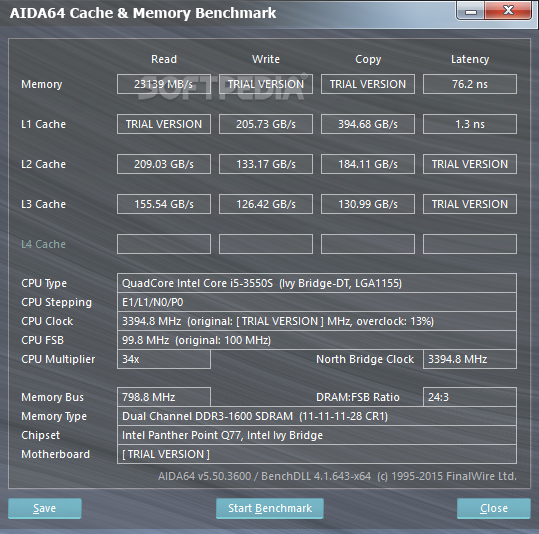Click Start Benchmark button
This screenshot has height=534, width=539.
tap(270, 508)
